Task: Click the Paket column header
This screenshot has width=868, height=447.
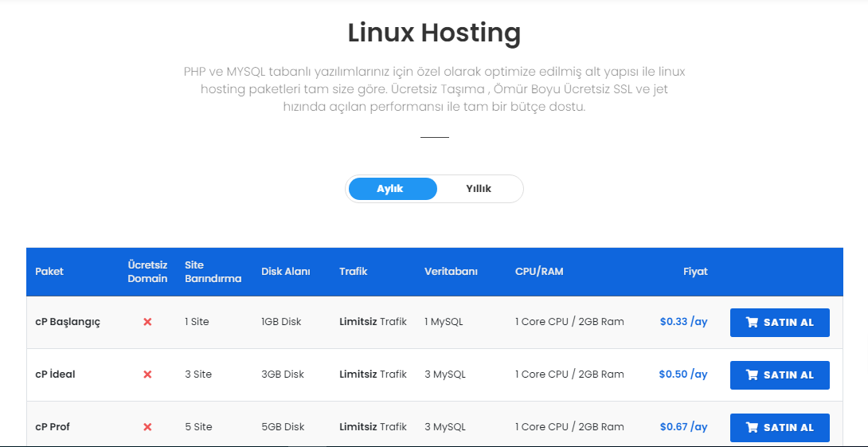Action: pos(49,272)
